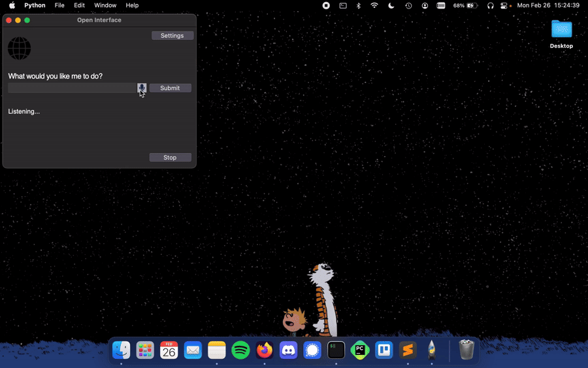Open Trello from the dock

pyautogui.click(x=384, y=350)
